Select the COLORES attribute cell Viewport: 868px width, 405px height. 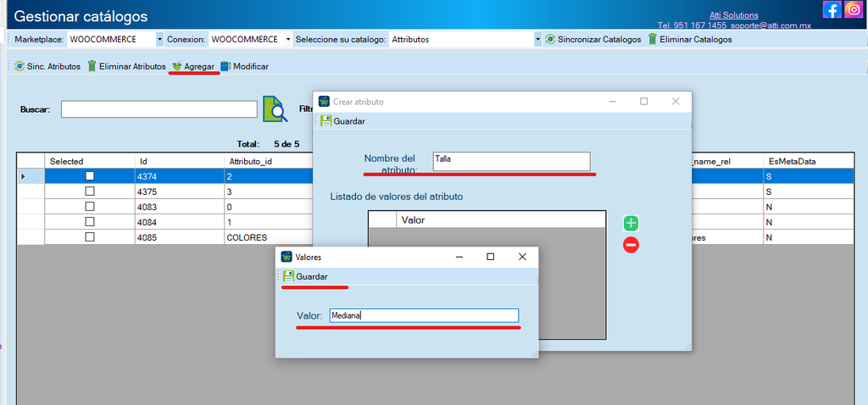point(268,236)
